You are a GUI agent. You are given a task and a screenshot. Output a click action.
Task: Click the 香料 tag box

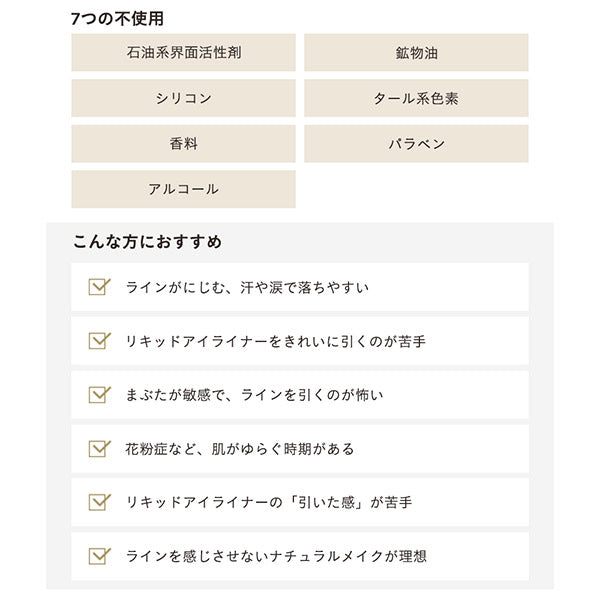(x=183, y=144)
